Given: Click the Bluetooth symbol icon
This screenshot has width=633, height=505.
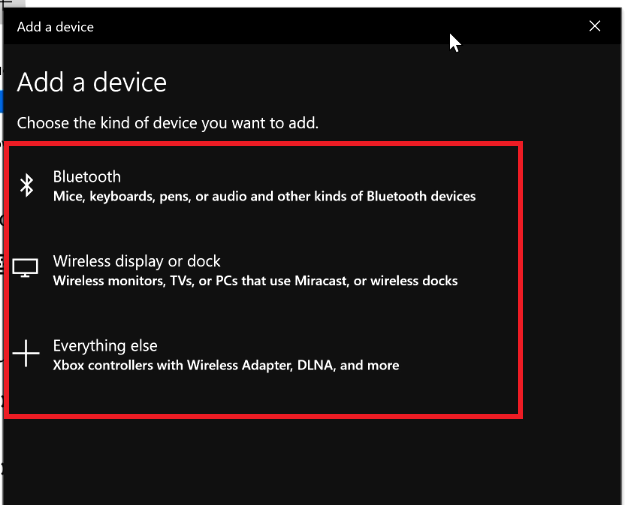Looking at the screenshot, I should coord(27,185).
